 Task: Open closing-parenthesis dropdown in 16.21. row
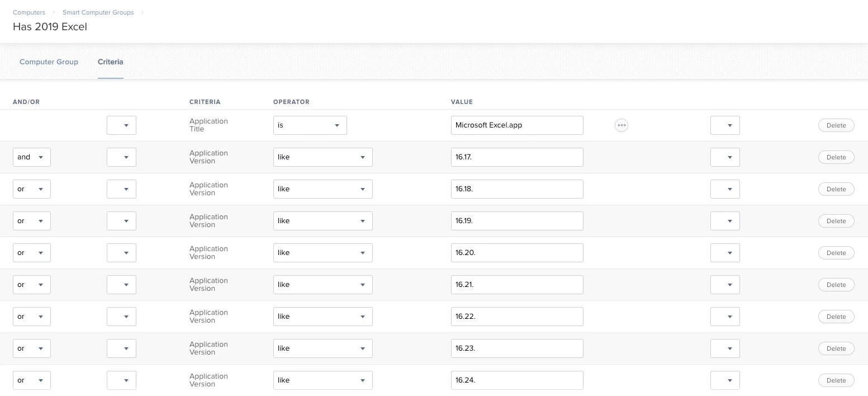pyautogui.click(x=725, y=285)
